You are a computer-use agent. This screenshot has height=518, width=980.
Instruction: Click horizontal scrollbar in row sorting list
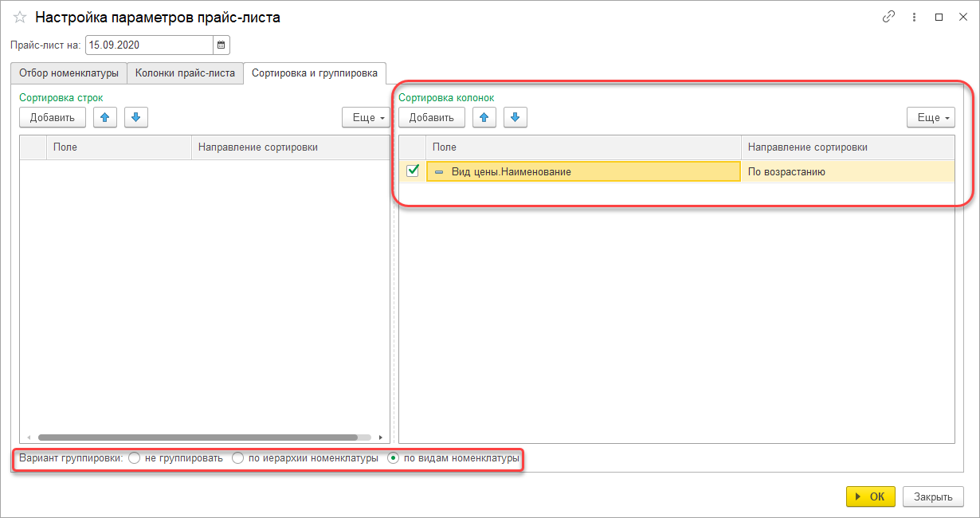point(198,437)
